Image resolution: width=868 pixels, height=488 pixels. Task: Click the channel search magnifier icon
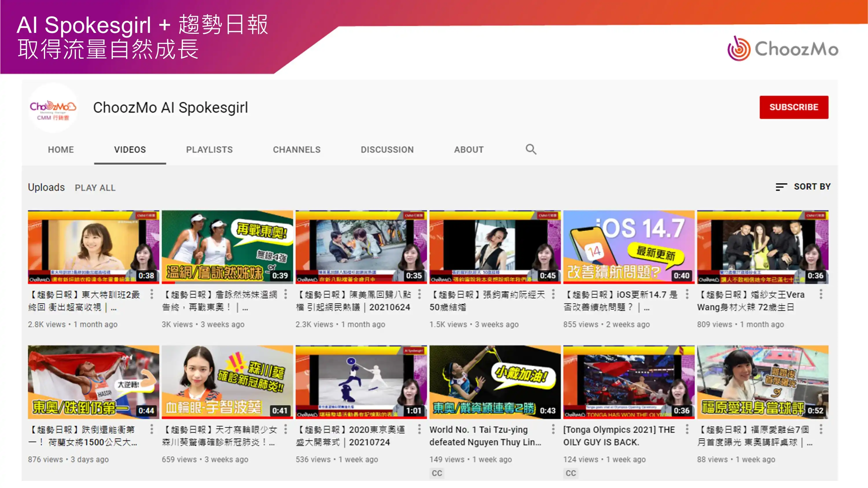click(x=531, y=149)
